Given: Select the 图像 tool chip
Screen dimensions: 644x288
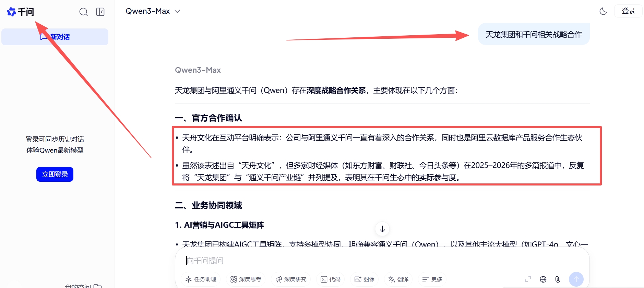Looking at the screenshot, I should click(x=365, y=279).
